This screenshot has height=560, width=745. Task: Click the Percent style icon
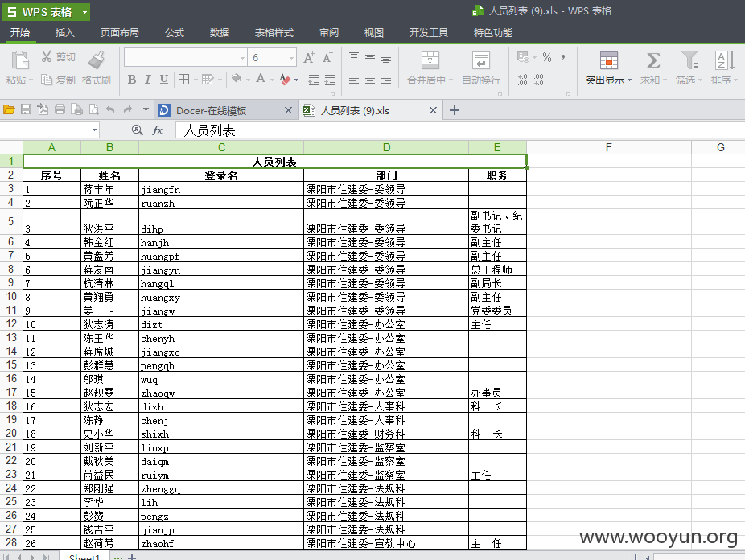[549, 59]
